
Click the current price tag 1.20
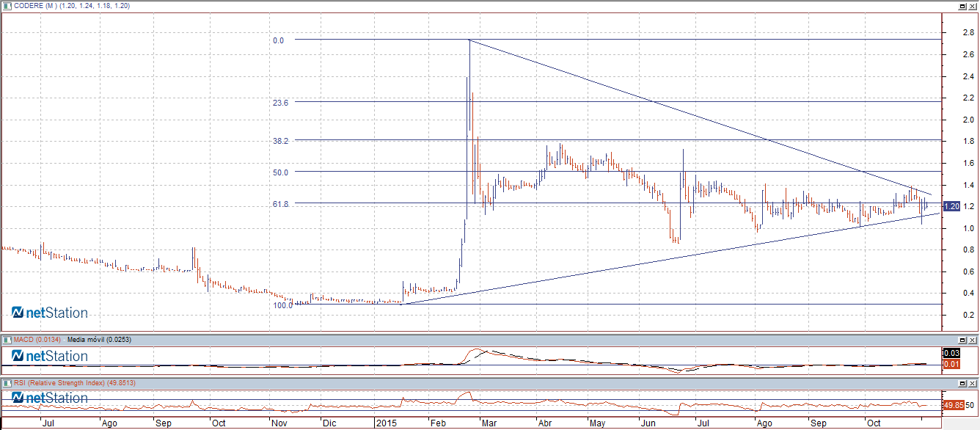(x=951, y=207)
